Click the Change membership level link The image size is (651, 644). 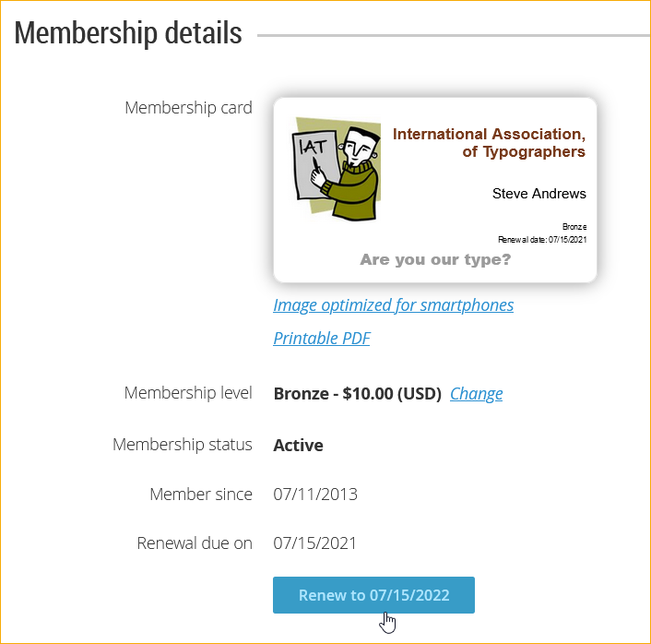tap(476, 393)
